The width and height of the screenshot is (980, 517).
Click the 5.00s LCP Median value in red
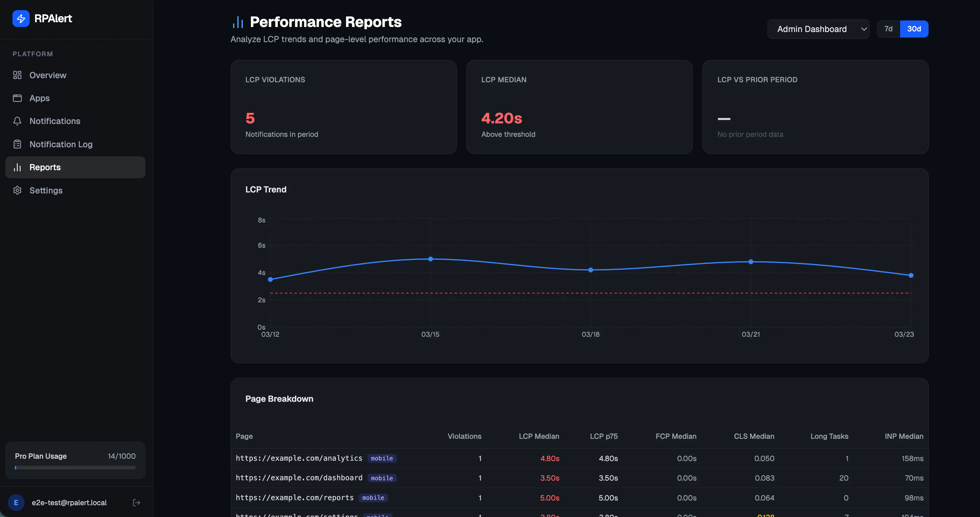point(550,498)
